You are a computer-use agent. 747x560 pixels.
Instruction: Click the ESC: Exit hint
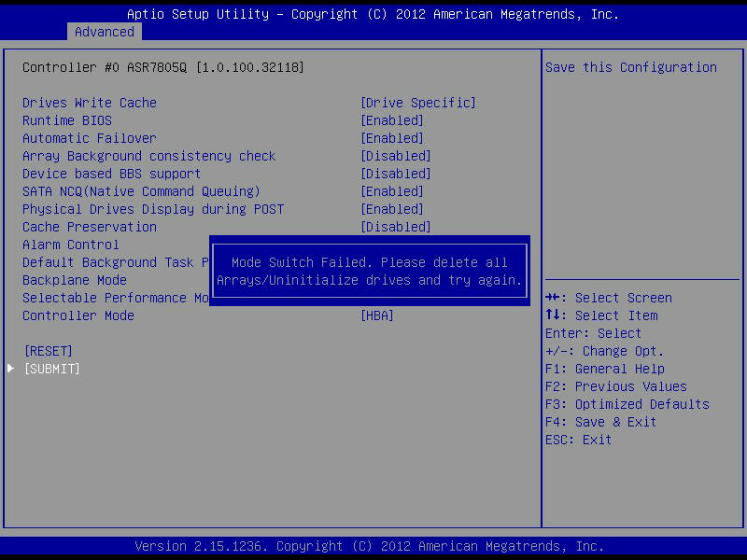click(579, 440)
